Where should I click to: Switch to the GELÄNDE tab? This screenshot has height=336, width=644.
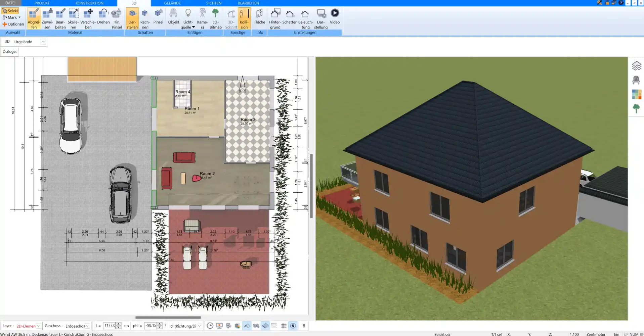172,3
